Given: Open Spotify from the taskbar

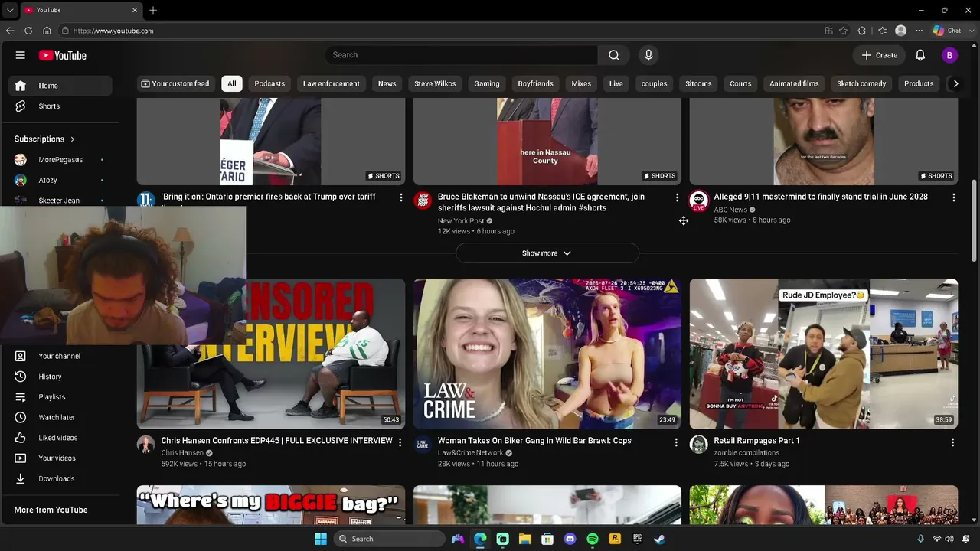Looking at the screenshot, I should click(x=592, y=539).
